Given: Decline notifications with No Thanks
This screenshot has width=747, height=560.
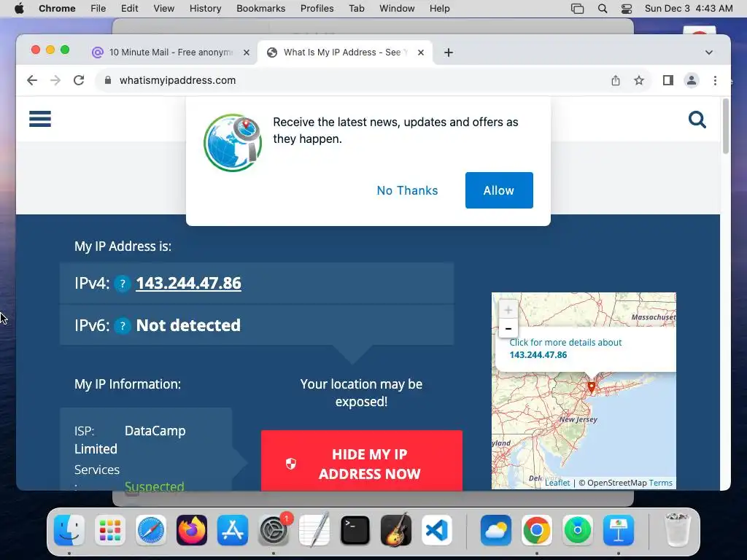Looking at the screenshot, I should pos(407,190).
